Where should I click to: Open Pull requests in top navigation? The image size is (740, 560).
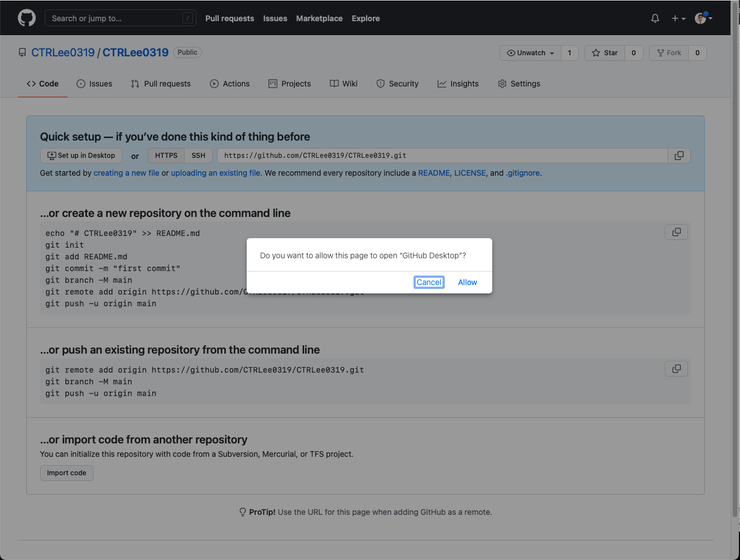coord(229,18)
